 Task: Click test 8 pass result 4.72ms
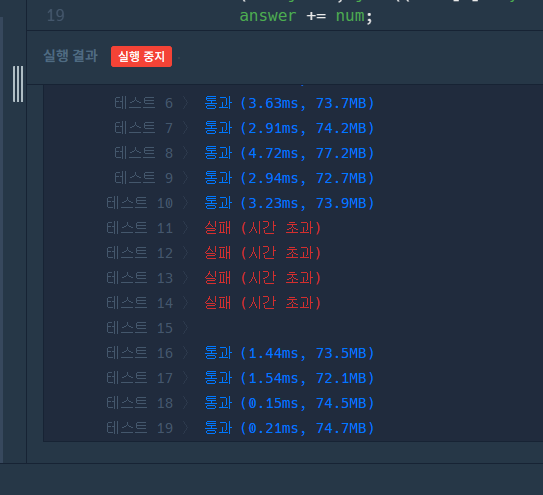pos(289,153)
